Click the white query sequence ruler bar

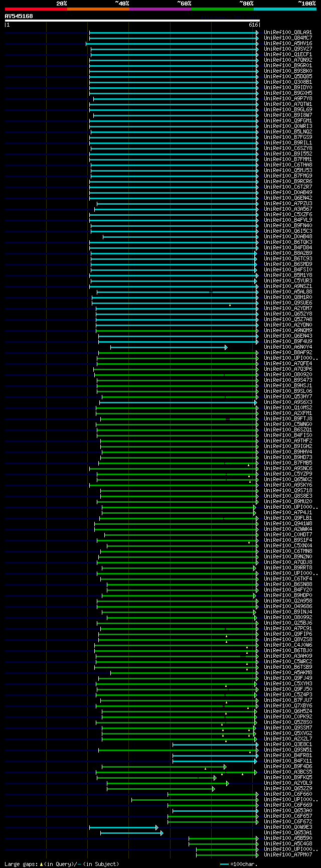132,21
